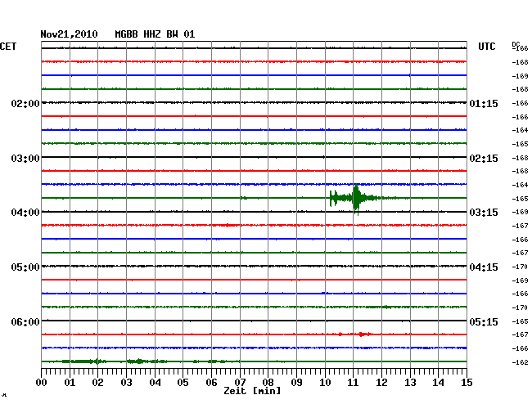Screen dimensions: 532x404
Task: Select the 04:00 CET time label
Action: [25, 213]
